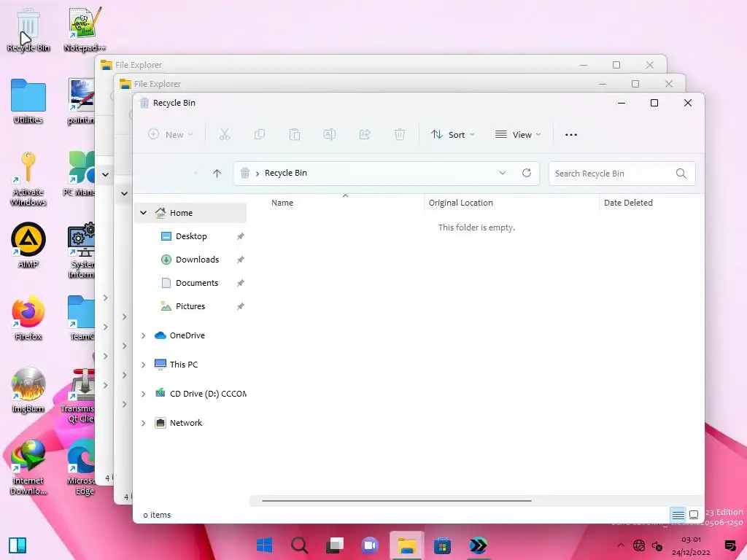Click the Delete trash icon in toolbar
This screenshot has height=560, width=747.
click(400, 135)
